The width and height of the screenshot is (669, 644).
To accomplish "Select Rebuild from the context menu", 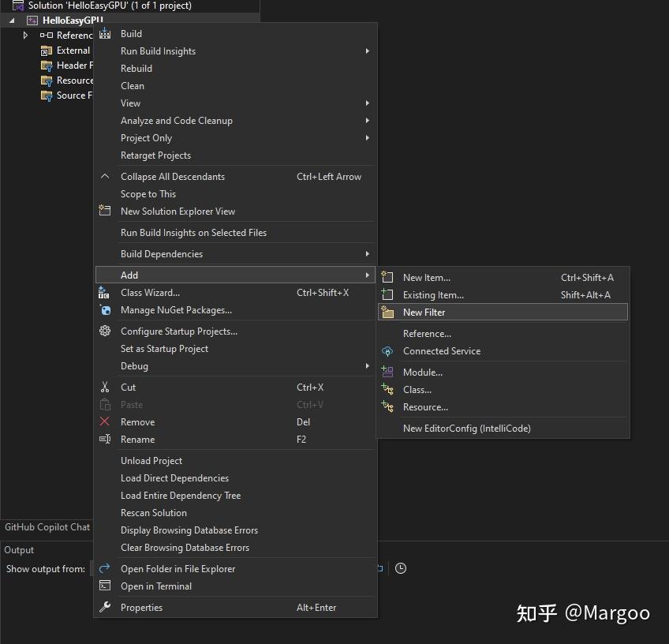I will [235, 69].
